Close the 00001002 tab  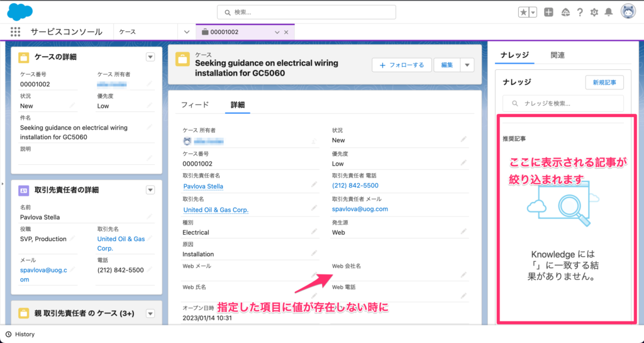coord(286,32)
